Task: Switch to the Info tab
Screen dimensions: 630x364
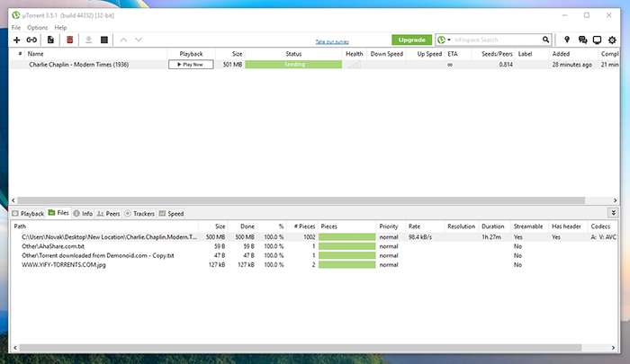Action: pyautogui.click(x=83, y=214)
